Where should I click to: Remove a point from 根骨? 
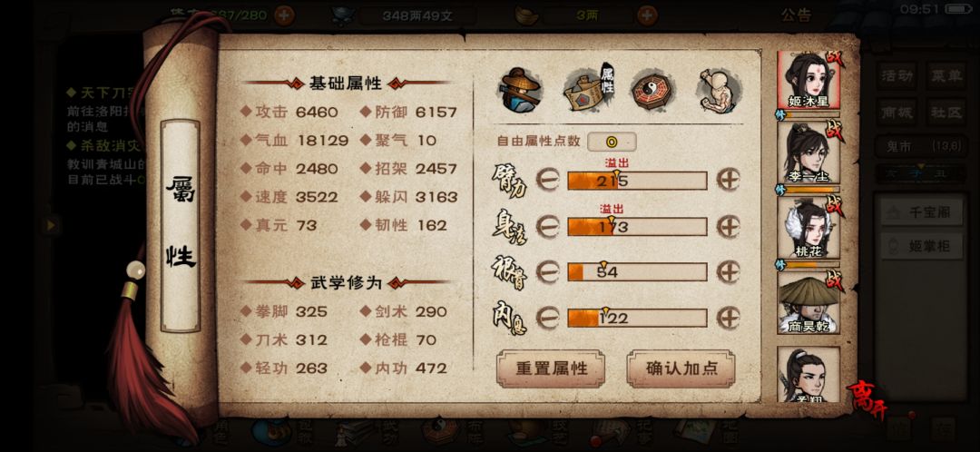coord(548,272)
